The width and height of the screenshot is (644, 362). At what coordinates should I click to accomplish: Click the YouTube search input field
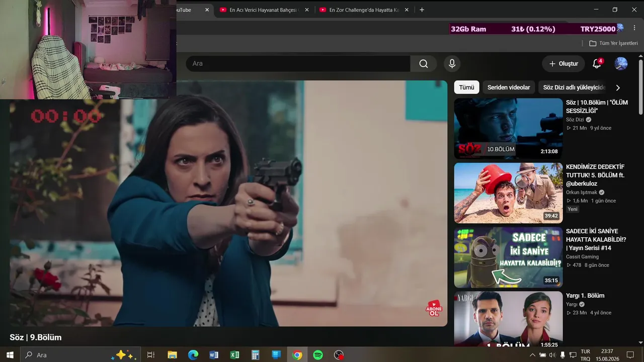coord(298,63)
